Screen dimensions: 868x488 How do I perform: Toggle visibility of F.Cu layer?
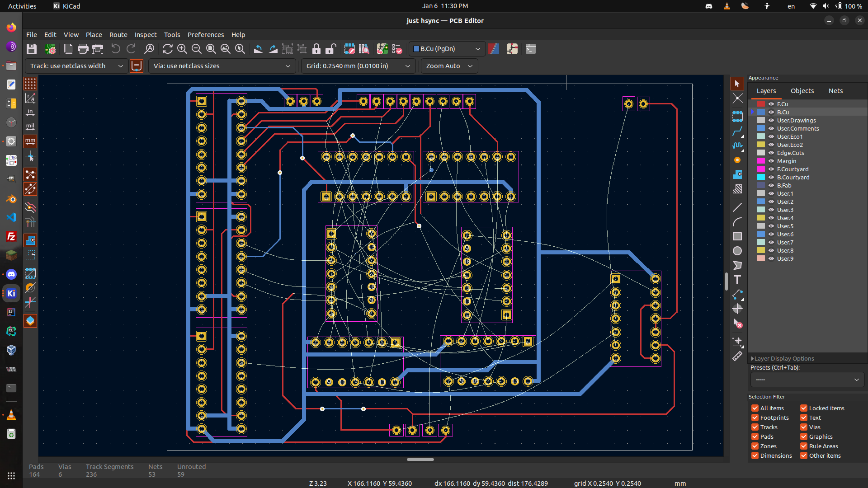(x=771, y=104)
